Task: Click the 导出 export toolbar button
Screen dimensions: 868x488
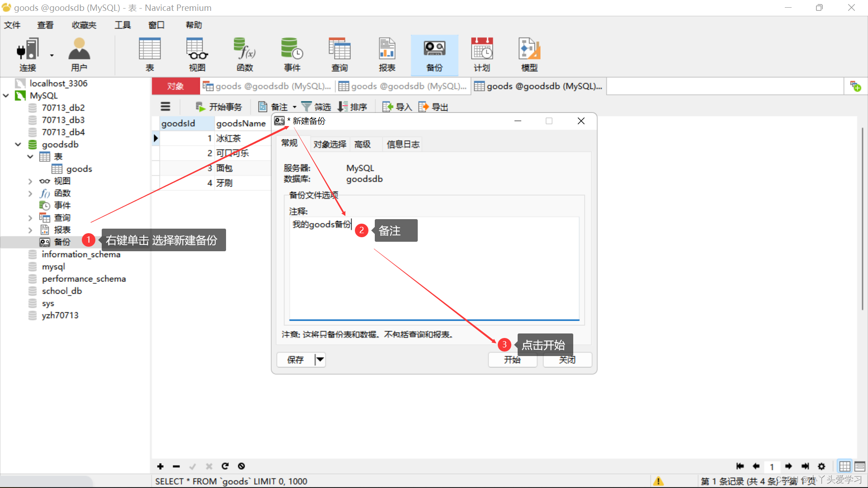Action: tap(433, 107)
